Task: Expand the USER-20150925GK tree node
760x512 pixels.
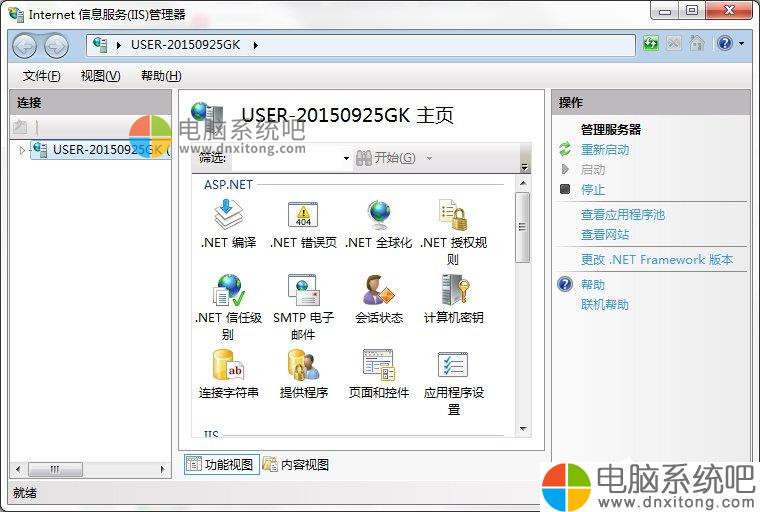Action: click(22, 150)
